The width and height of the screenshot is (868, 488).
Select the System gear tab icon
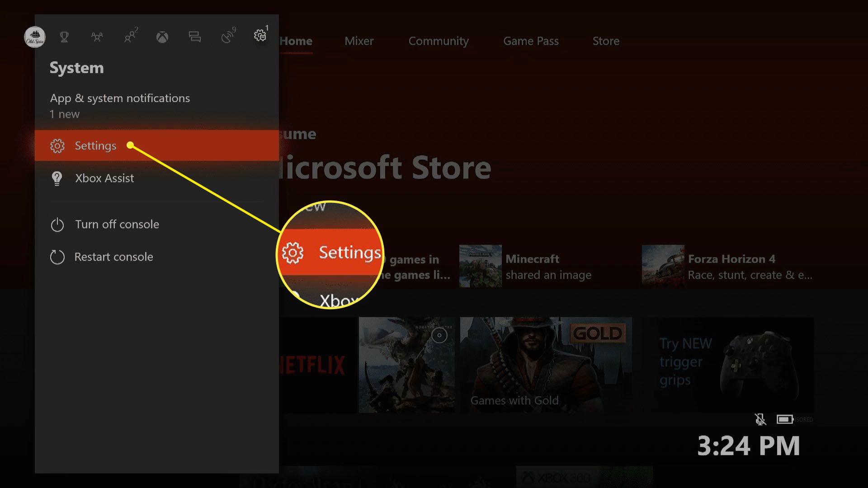point(261,34)
